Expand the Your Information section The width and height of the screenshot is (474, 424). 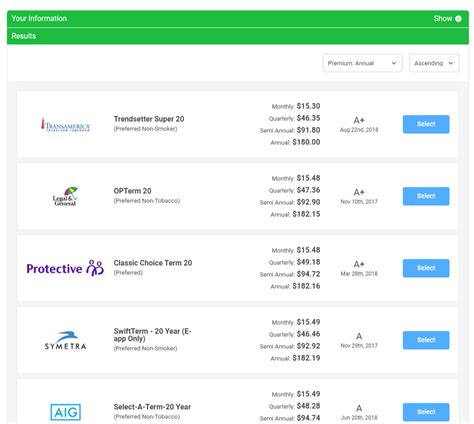click(x=238, y=19)
